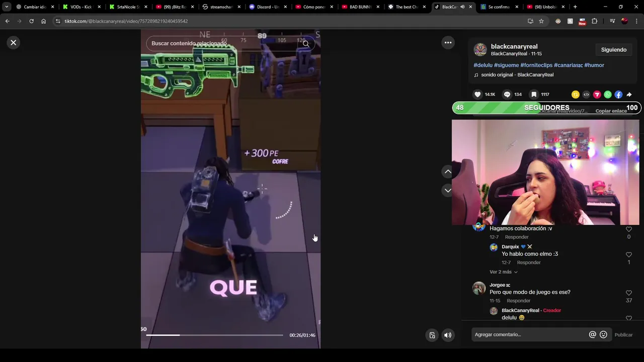Reload the TikTok page
Image resolution: width=644 pixels, height=362 pixels.
31,21
